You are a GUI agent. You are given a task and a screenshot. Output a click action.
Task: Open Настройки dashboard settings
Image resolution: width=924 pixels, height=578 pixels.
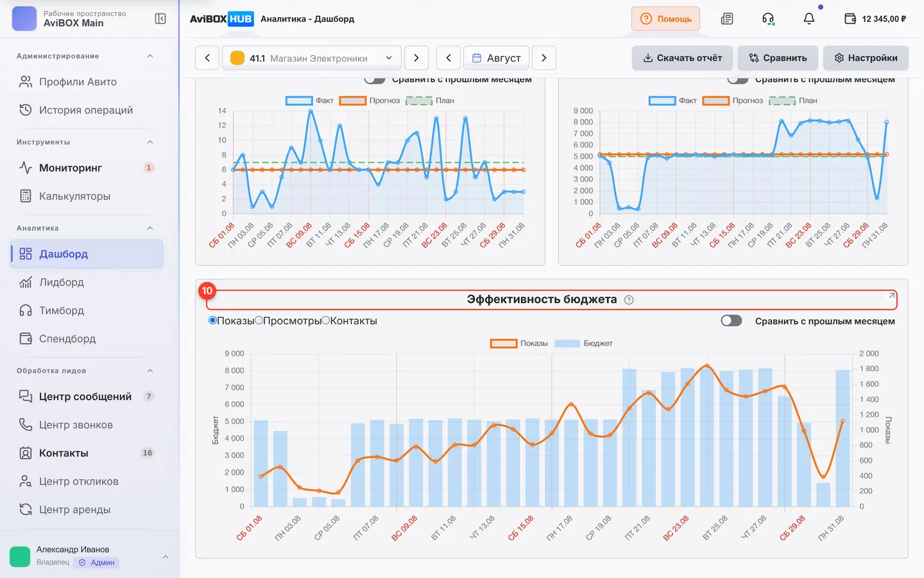(866, 58)
